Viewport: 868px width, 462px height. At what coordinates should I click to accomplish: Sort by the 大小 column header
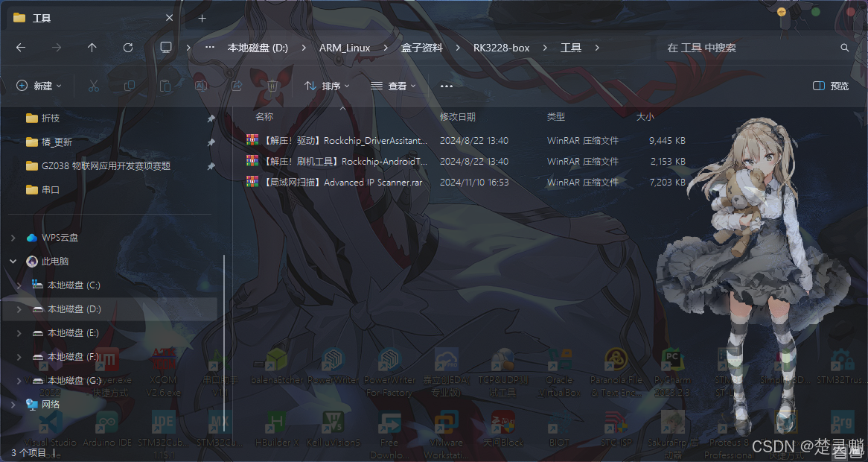645,116
